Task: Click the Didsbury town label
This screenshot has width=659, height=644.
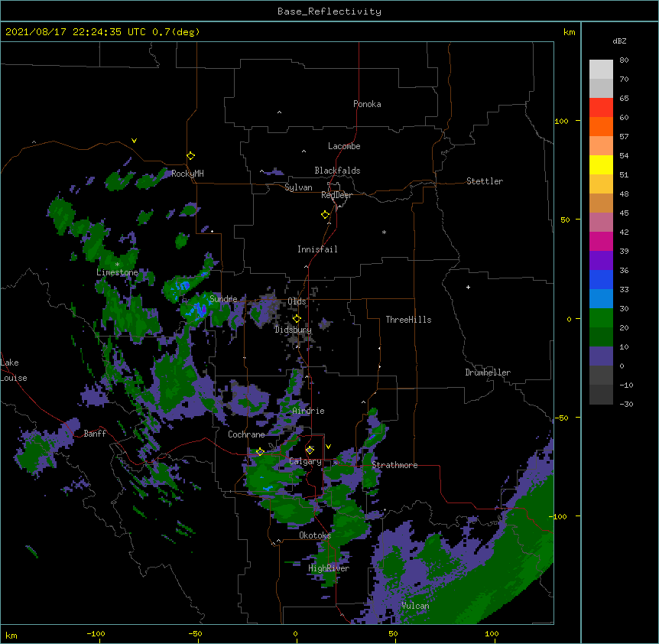Action: pyautogui.click(x=293, y=330)
